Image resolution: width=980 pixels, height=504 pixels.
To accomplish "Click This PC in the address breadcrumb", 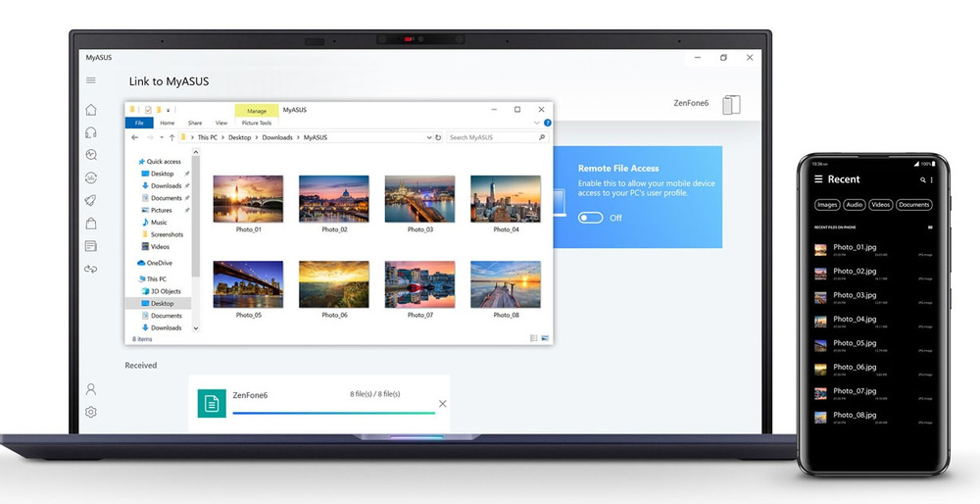I will (x=208, y=137).
